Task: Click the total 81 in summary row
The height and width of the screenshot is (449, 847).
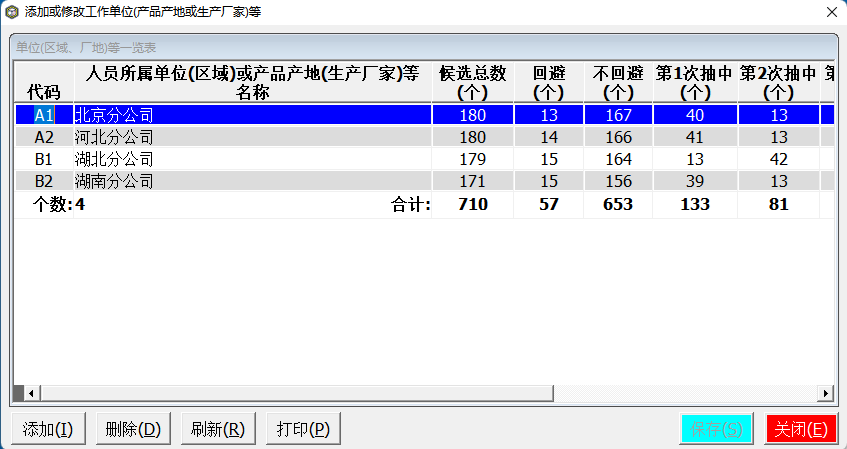Action: pos(779,204)
